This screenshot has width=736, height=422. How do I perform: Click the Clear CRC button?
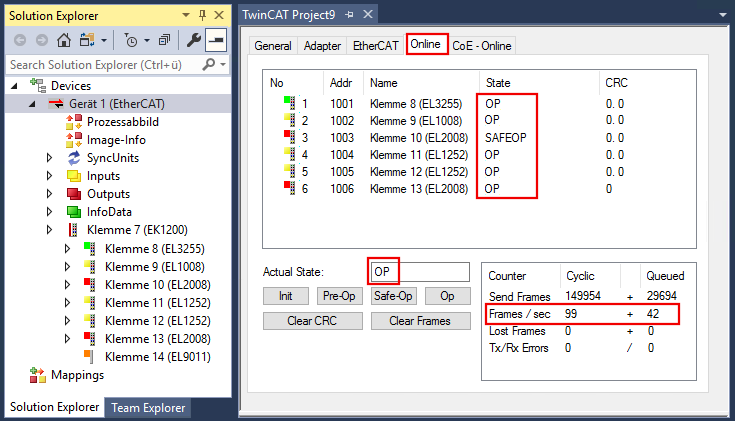(313, 321)
